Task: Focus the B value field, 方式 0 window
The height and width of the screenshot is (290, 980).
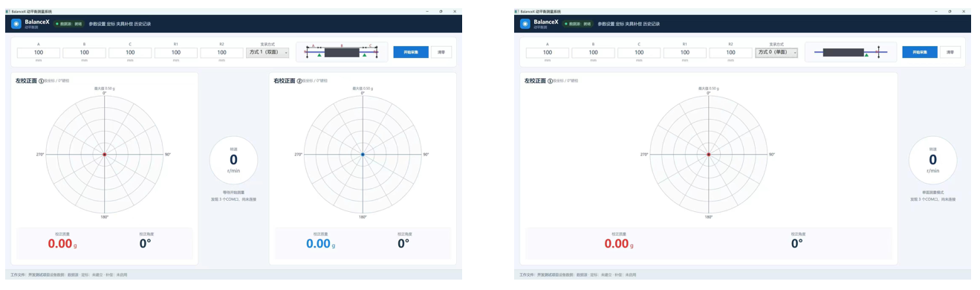Action: tap(593, 53)
